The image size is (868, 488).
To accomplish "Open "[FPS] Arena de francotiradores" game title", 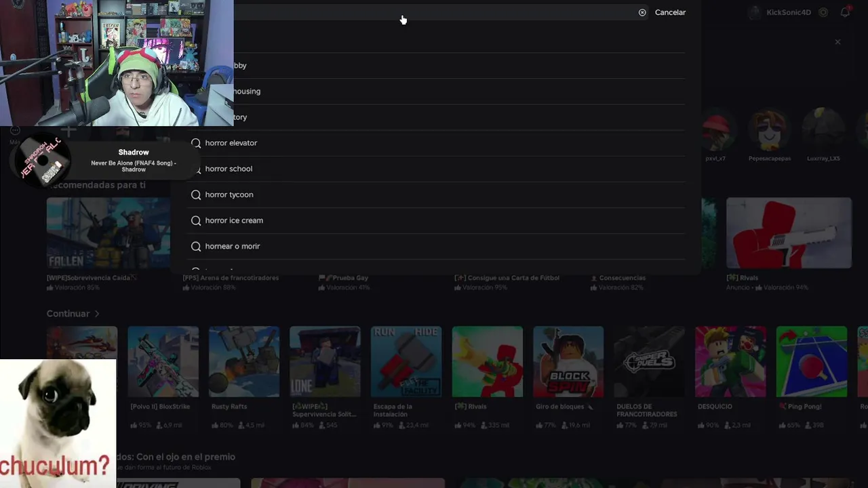I will pos(231,278).
